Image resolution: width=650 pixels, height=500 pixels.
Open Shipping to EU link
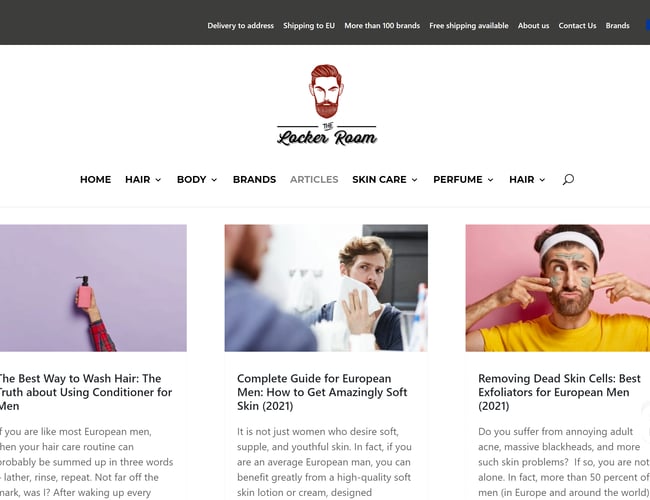point(309,26)
